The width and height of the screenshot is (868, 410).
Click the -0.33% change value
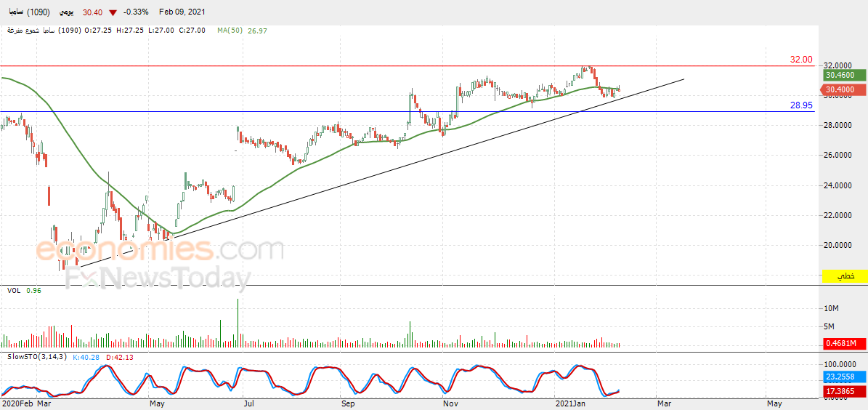click(x=137, y=12)
